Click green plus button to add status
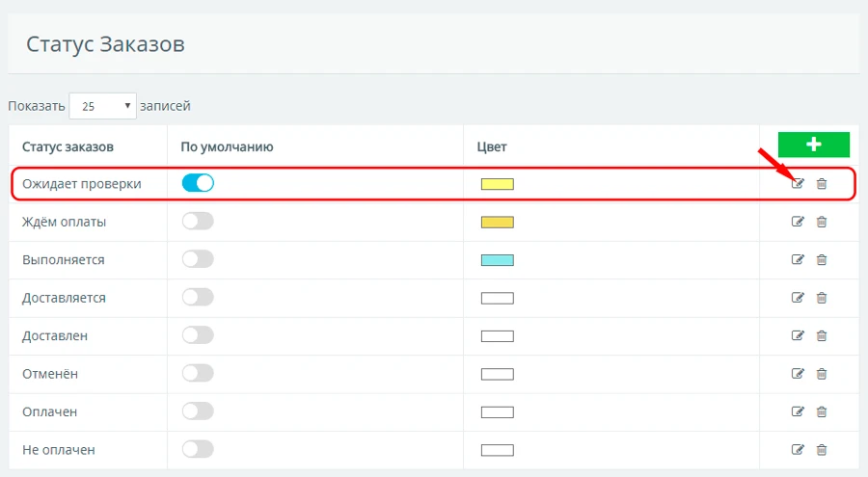The image size is (868, 477). pyautogui.click(x=813, y=145)
